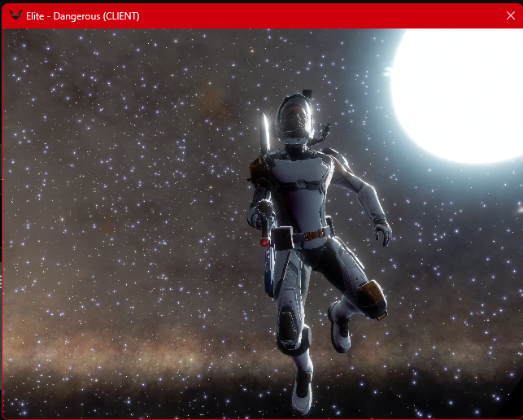Click the "Elite - Dangerous (CLIENT)" title text
Screen dimensions: 523x420
point(83,16)
